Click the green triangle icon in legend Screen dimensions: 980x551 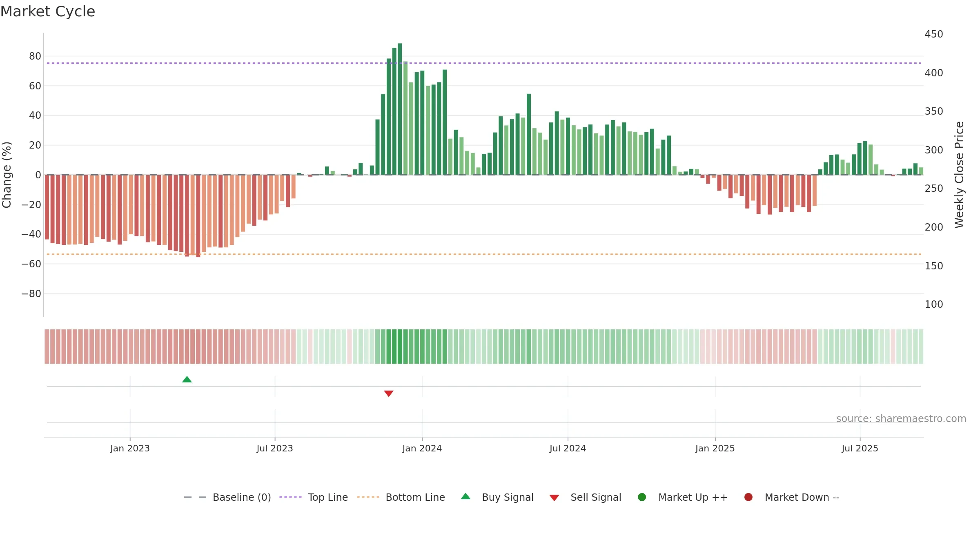tap(465, 496)
